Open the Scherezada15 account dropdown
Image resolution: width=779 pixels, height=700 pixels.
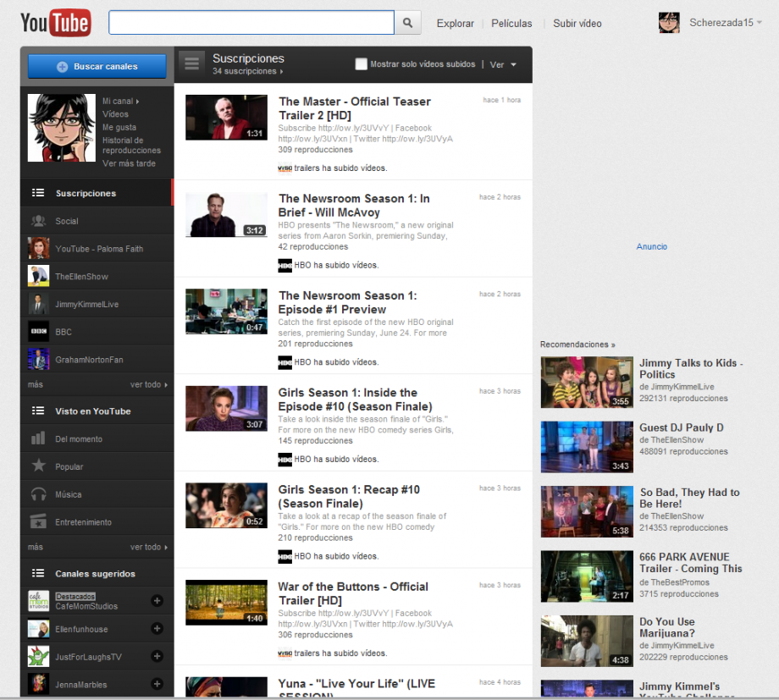(726, 23)
